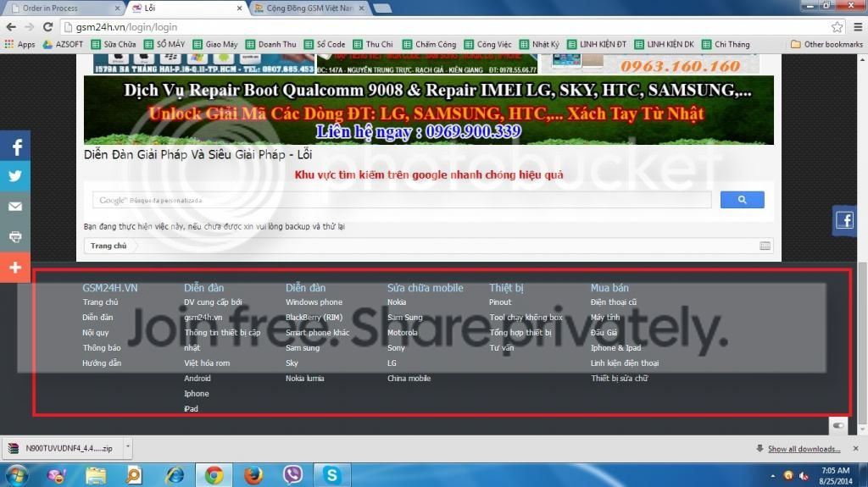Open Firefox from taskbar
This screenshot has height=487, width=868.
tap(253, 475)
